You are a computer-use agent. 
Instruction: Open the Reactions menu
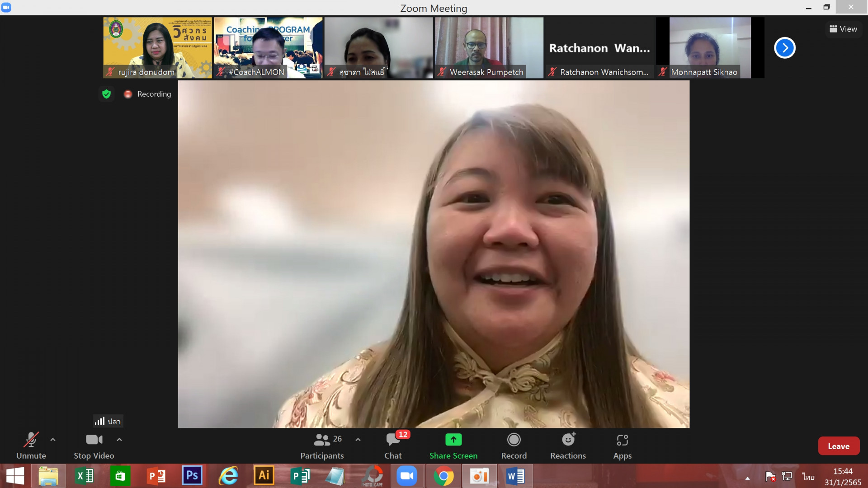pyautogui.click(x=568, y=446)
